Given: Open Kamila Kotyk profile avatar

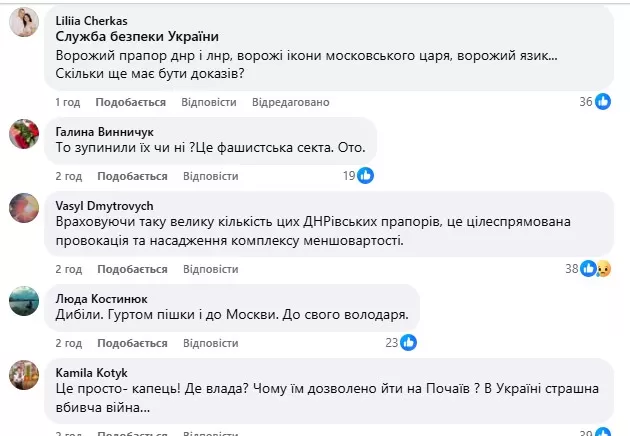Looking at the screenshot, I should [x=24, y=375].
